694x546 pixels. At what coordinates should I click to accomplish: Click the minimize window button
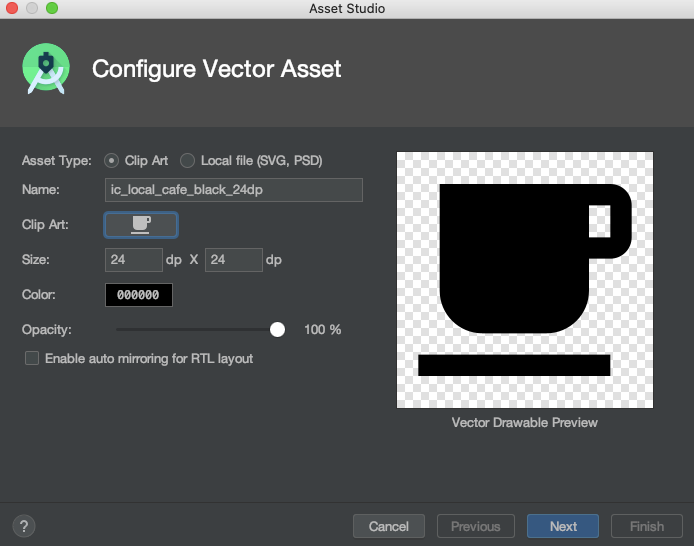click(x=32, y=8)
